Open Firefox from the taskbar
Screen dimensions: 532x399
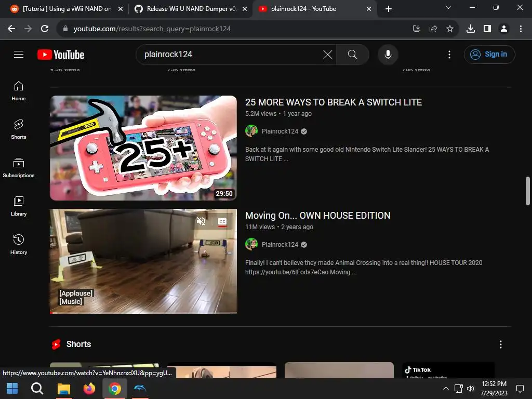point(89,389)
